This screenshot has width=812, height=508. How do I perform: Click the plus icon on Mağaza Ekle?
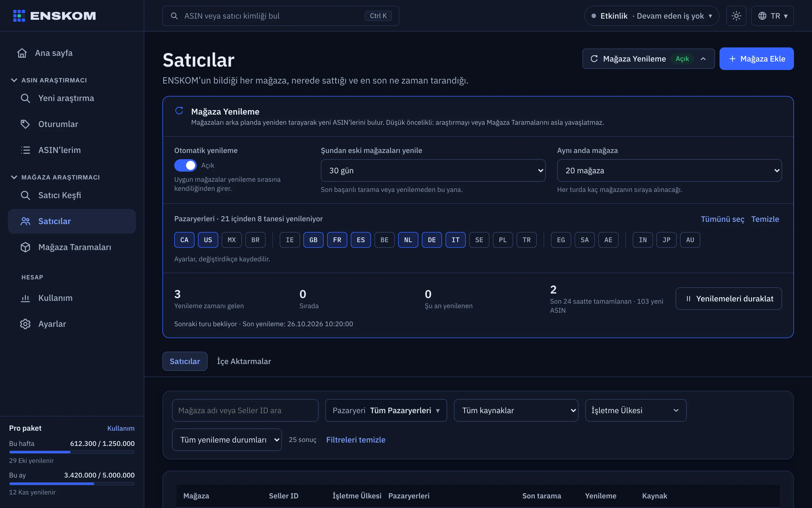(732, 59)
